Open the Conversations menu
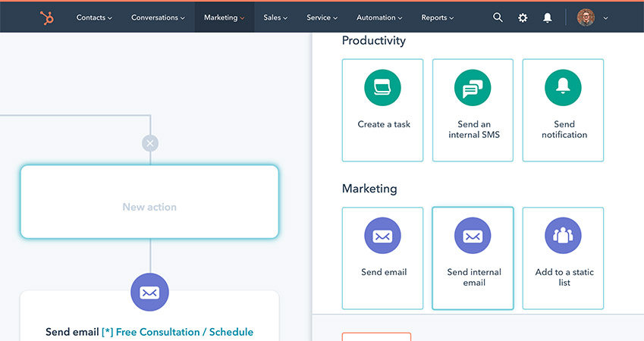Screen dimensions: 644x341 click(158, 17)
